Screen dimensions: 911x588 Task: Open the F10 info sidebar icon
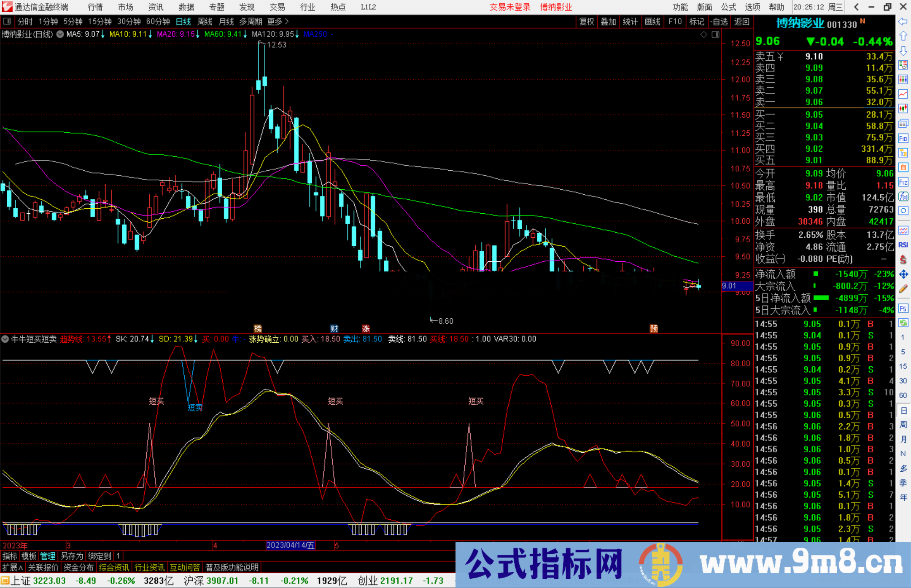pyautogui.click(x=903, y=138)
